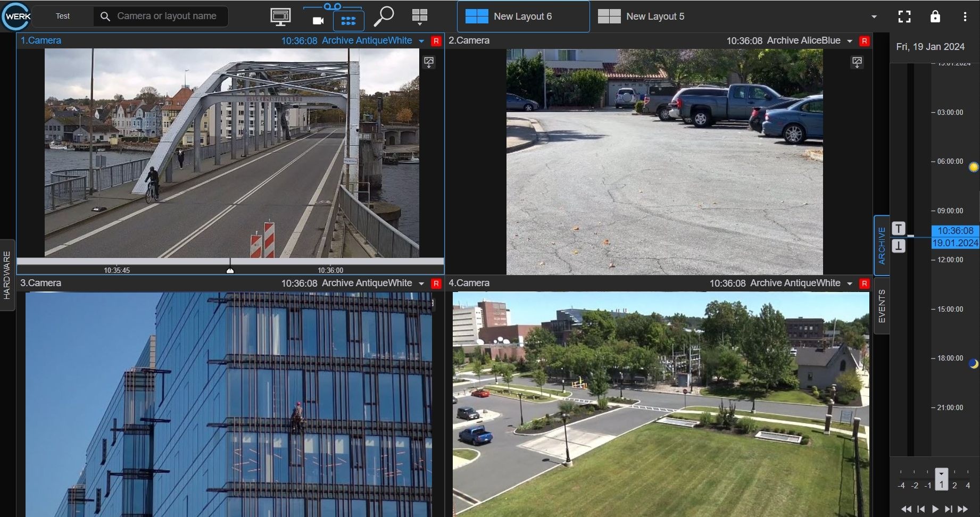Click export frame icon on camera 1
Image resolution: width=980 pixels, height=517 pixels.
pos(429,62)
